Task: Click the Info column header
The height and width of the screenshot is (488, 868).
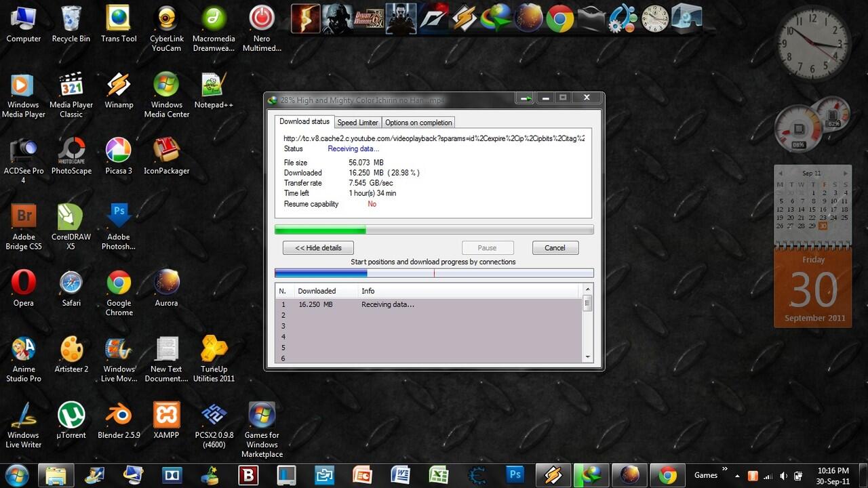Action: pyautogui.click(x=469, y=291)
